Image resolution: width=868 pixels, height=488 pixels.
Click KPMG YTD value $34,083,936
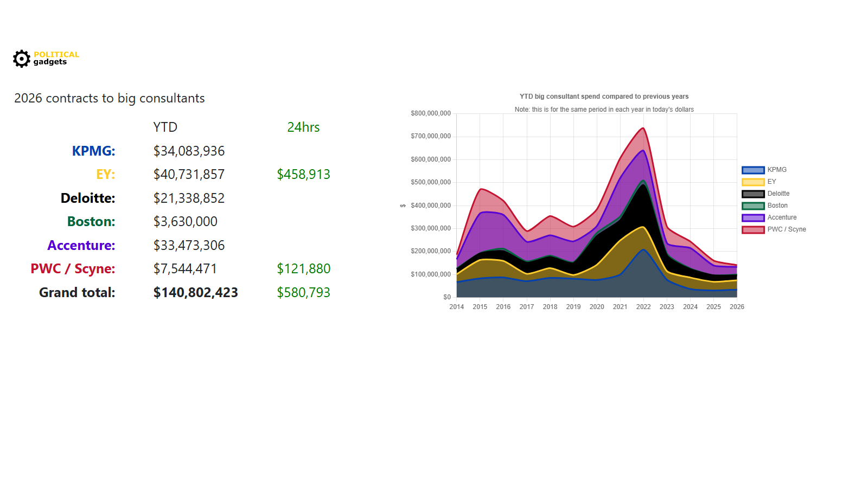click(189, 151)
